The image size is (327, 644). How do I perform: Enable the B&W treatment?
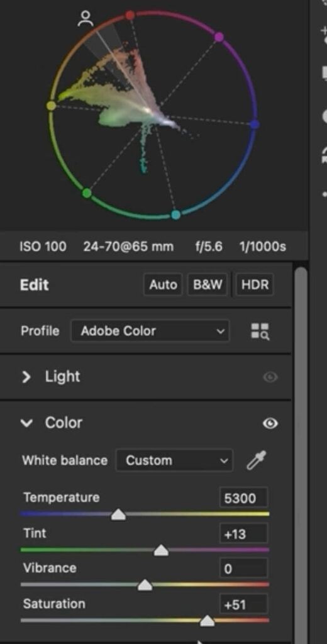pos(208,285)
